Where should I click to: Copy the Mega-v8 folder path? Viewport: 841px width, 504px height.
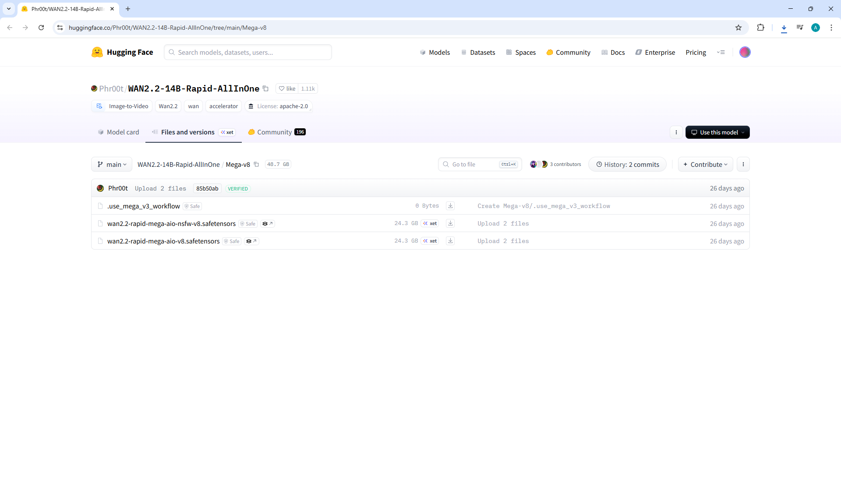click(x=256, y=164)
